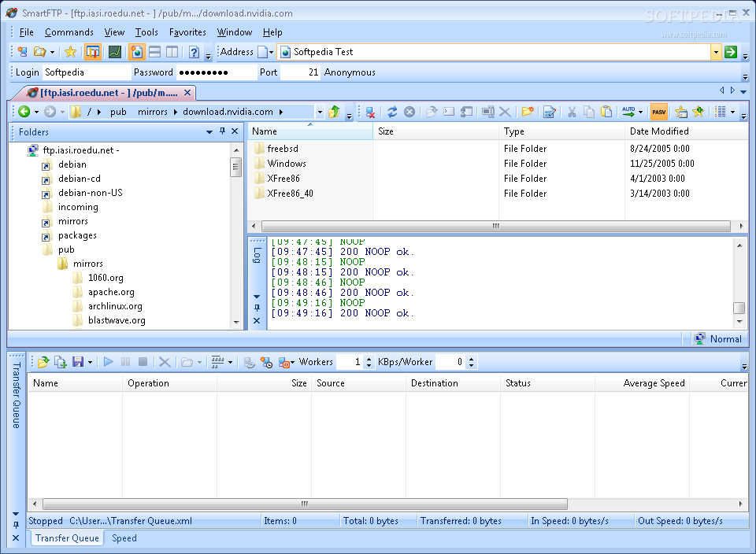Open the Favorites menu

pyautogui.click(x=187, y=32)
